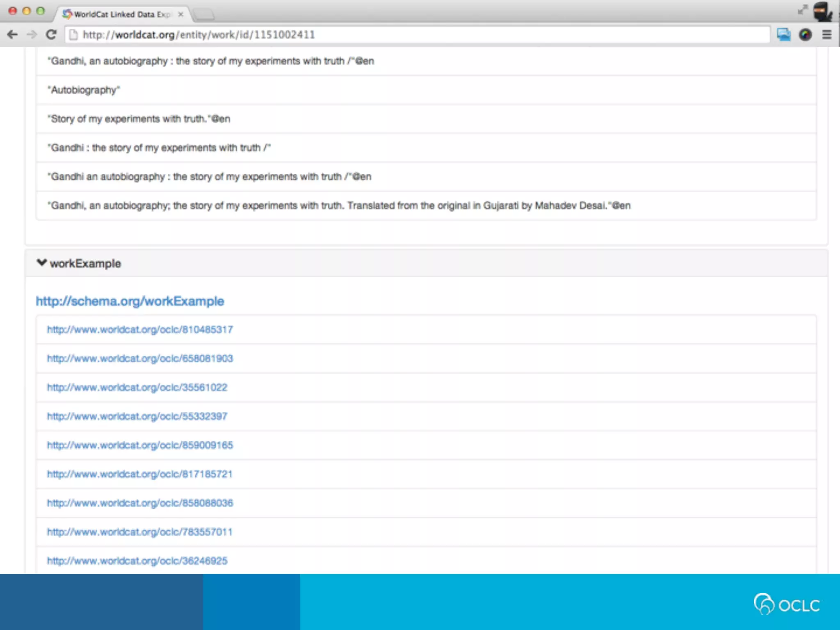This screenshot has height=630, width=840.
Task: Click the round color extension icon
Action: pos(805,35)
